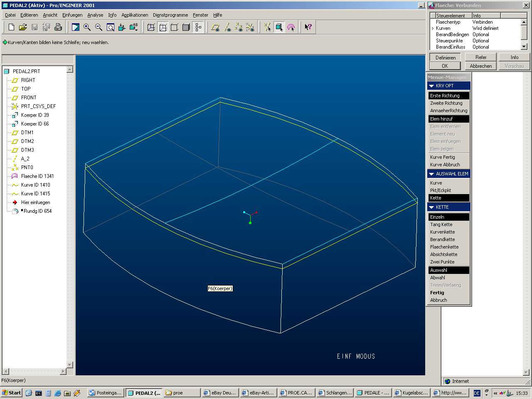Select the shaded display mode icon
Screen dimensions: 532x399
[186, 27]
